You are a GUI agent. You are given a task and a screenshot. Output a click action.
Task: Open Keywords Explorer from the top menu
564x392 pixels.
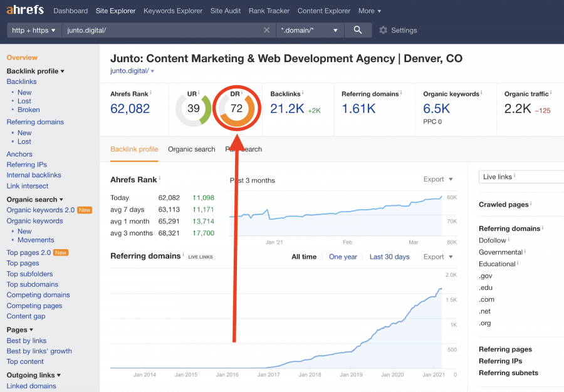pyautogui.click(x=172, y=11)
